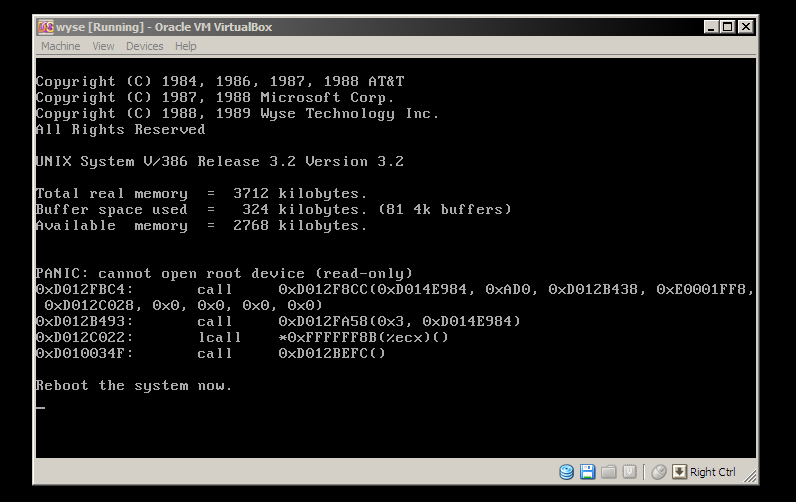The image size is (796, 502).
Task: Click the 0xD012FBC4 stack trace address
Action: point(84,289)
